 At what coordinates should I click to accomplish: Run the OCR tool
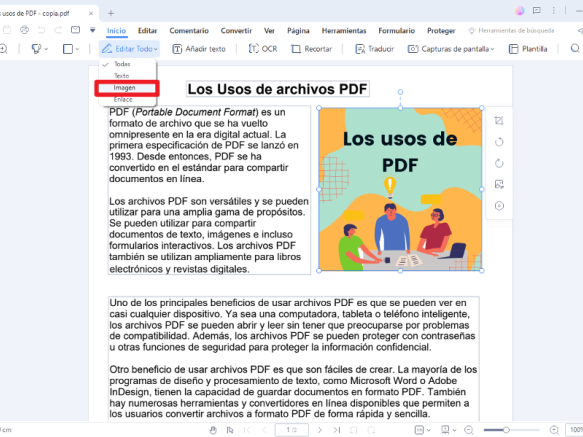262,49
